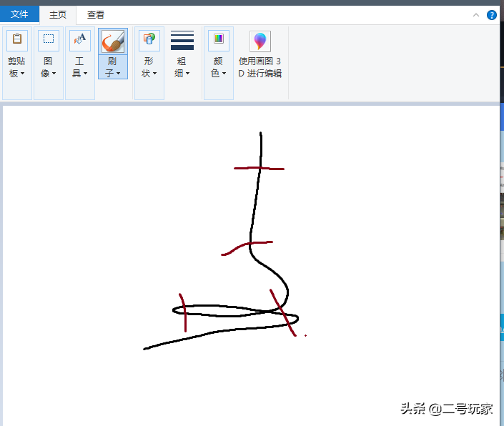Image resolution: width=504 pixels, height=426 pixels.
Task: Click the line thickness icon
Action: (x=182, y=41)
